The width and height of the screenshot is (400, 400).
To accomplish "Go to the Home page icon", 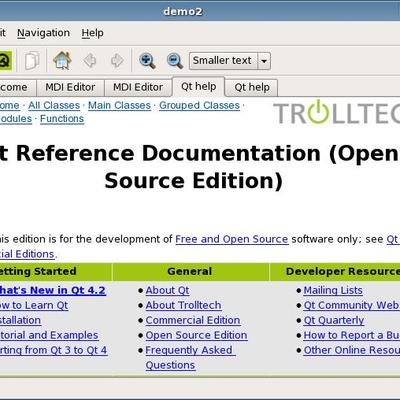I will pos(62,61).
